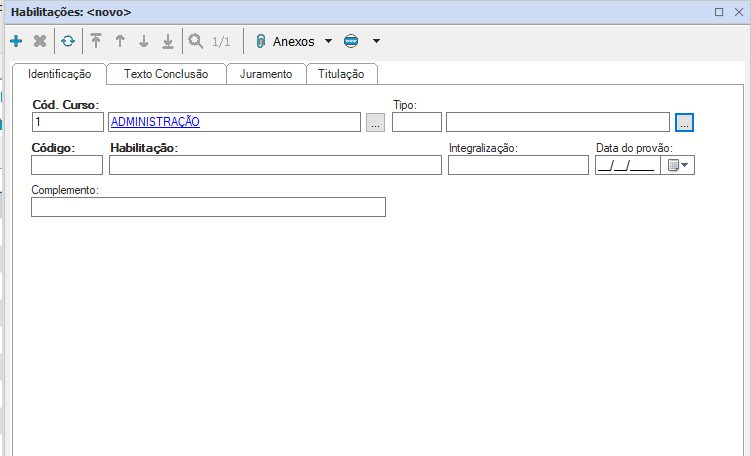Click the Anexos paperclip button

click(x=285, y=41)
